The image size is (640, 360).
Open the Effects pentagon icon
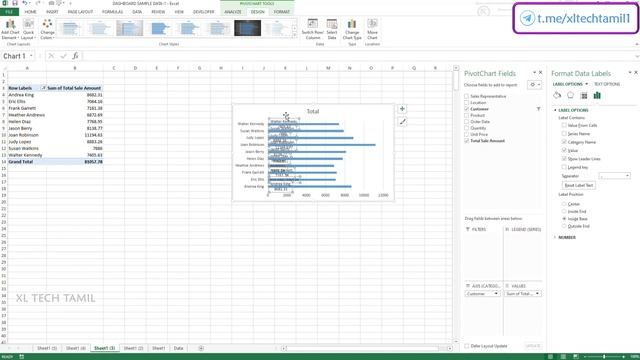(x=571, y=96)
